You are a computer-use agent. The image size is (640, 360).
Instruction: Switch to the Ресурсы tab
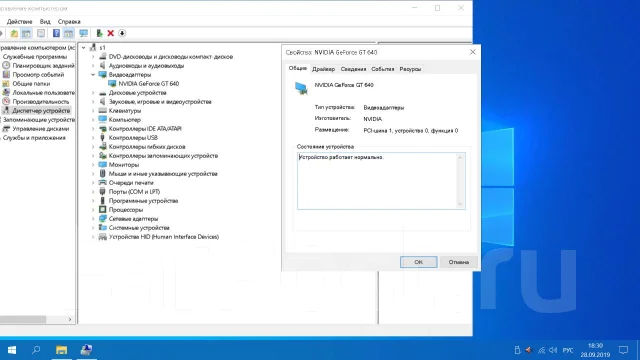click(410, 69)
